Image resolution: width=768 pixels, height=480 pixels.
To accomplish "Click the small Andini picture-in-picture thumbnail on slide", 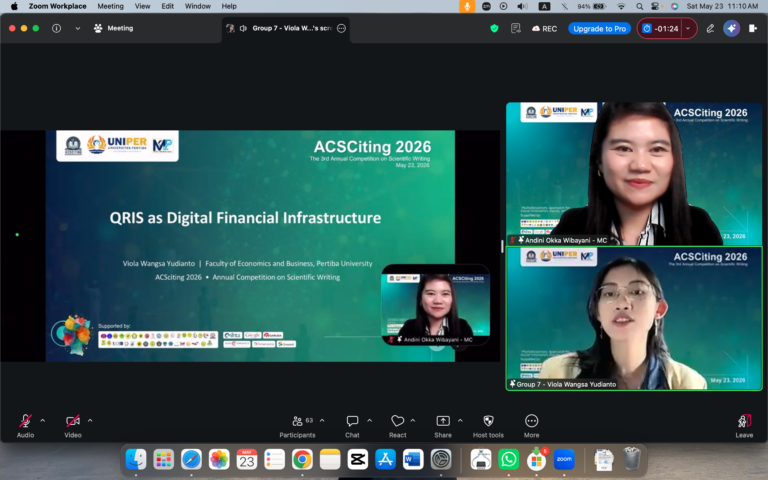I will click(x=435, y=305).
